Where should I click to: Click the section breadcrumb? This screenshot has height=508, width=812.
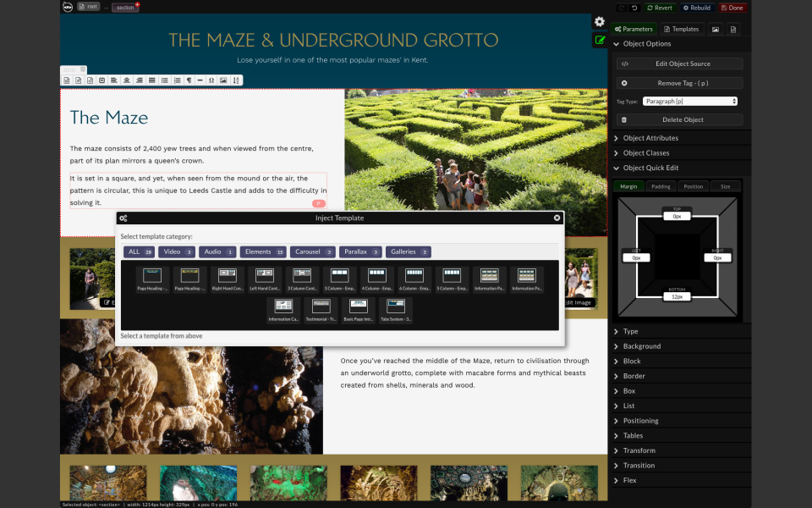[125, 8]
